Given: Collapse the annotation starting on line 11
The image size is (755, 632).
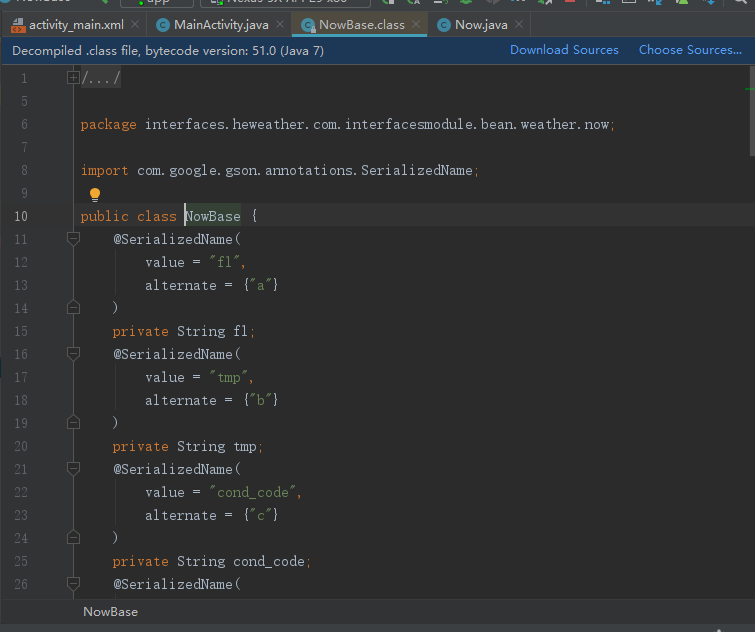Looking at the screenshot, I should click(73, 239).
